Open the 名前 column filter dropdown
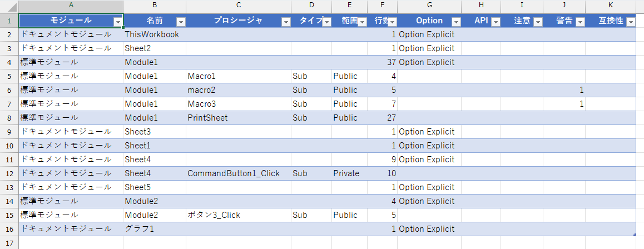Screen dimensions: 644x249 coord(180,22)
